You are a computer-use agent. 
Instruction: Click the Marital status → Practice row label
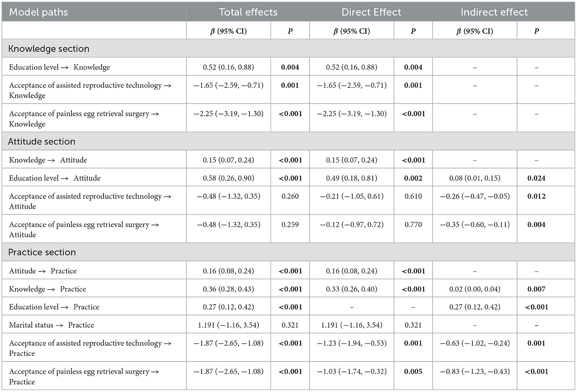[51, 325]
